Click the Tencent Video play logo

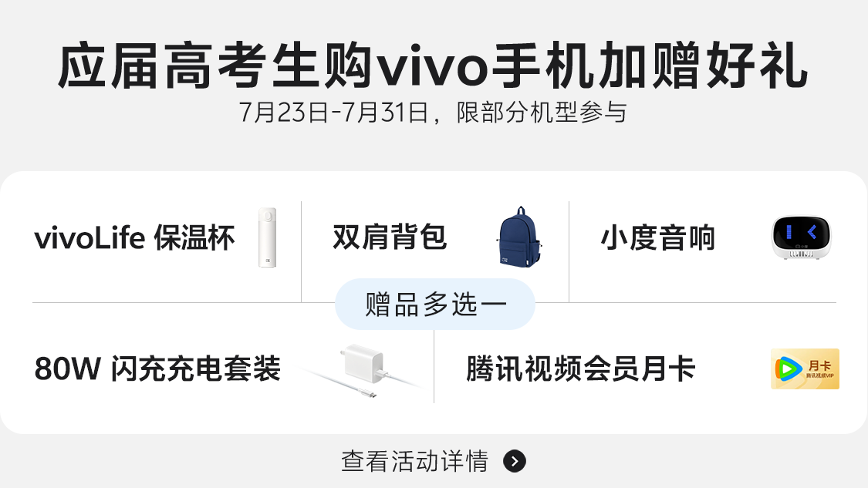pyautogui.click(x=789, y=369)
